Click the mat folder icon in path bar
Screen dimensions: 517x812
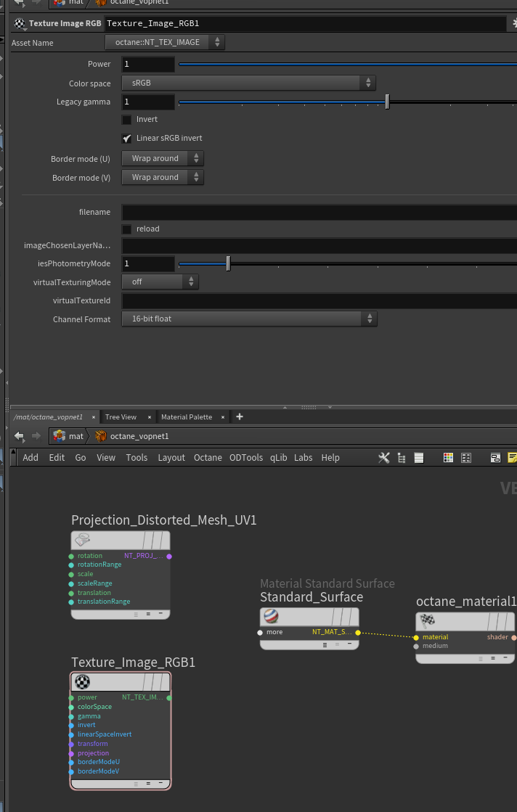(x=60, y=436)
